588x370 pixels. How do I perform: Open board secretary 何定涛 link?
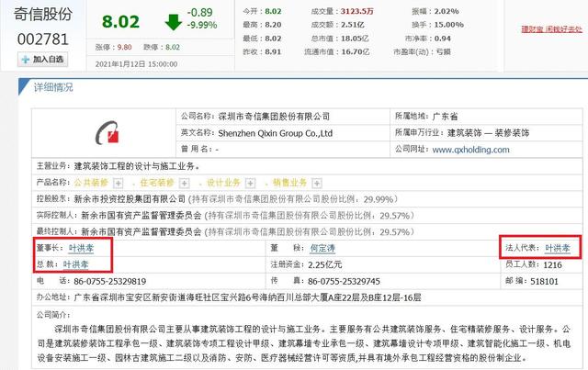322,248
